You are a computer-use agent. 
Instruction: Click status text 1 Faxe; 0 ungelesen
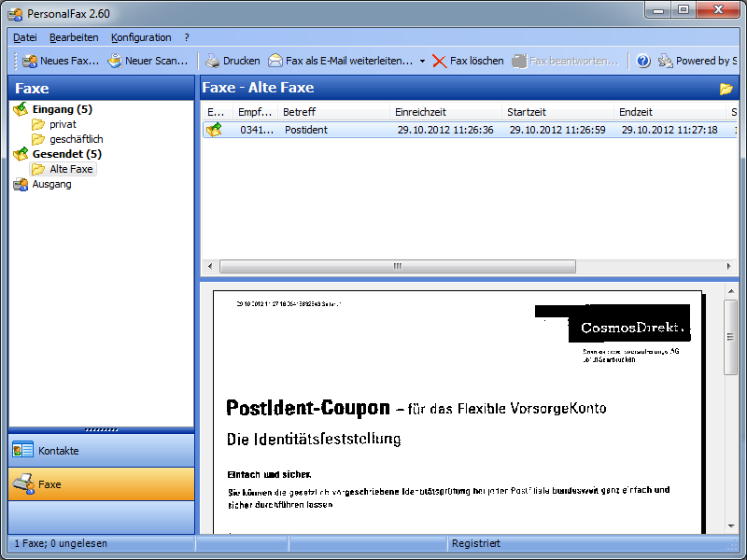pyautogui.click(x=61, y=544)
